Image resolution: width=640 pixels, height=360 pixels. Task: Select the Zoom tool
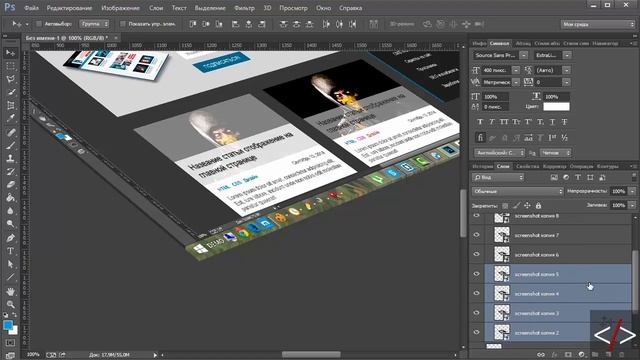click(11, 304)
